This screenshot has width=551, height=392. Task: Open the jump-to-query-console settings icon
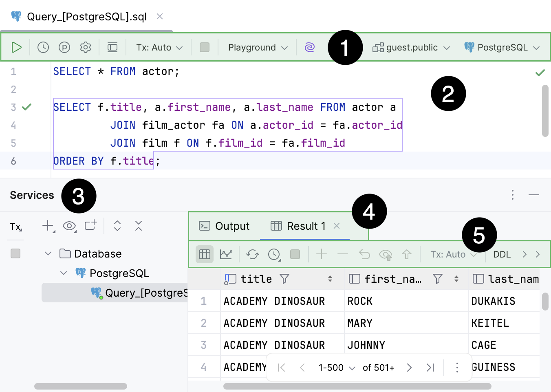pos(64,47)
